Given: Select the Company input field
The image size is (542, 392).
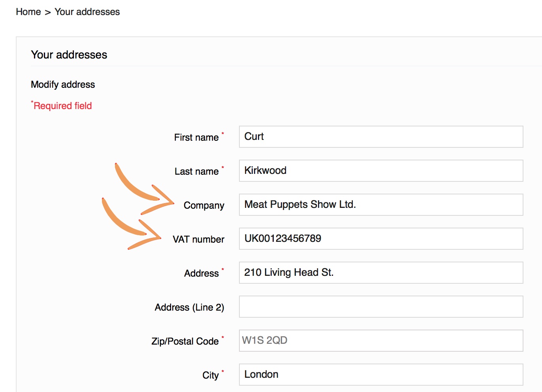Looking at the screenshot, I should 381,205.
